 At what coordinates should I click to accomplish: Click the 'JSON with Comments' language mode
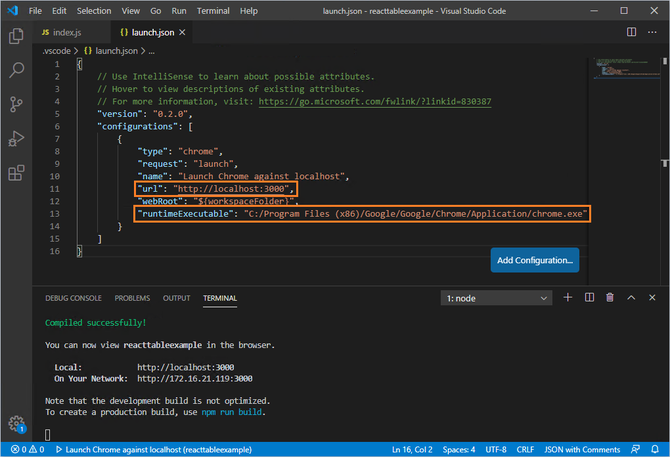(582, 449)
